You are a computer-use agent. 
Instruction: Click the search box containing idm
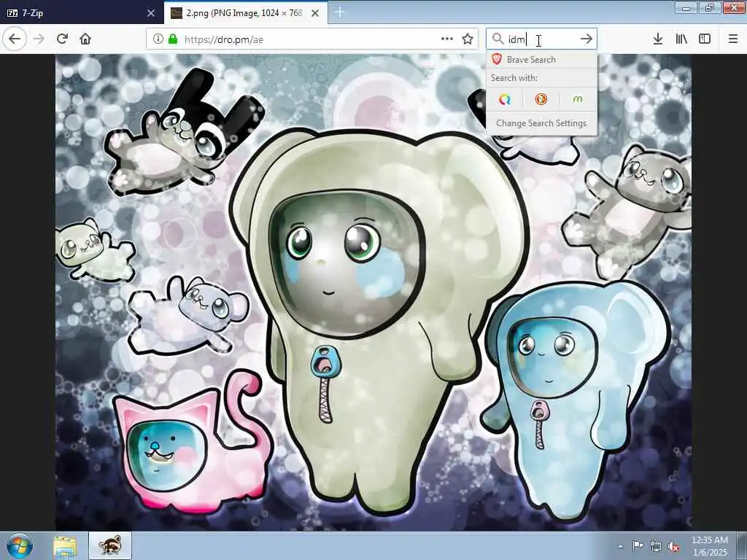(541, 39)
